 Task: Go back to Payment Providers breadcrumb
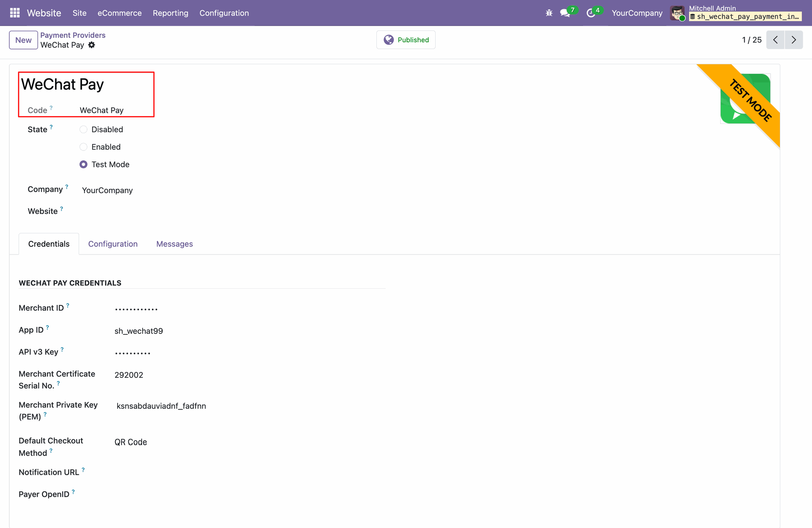coord(73,35)
